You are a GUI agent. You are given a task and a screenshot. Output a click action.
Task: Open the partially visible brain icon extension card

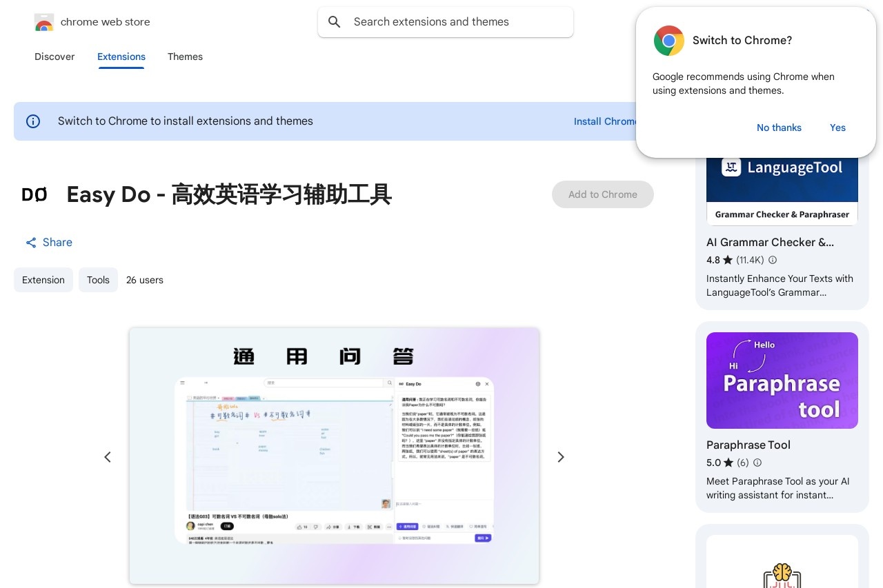point(782,556)
